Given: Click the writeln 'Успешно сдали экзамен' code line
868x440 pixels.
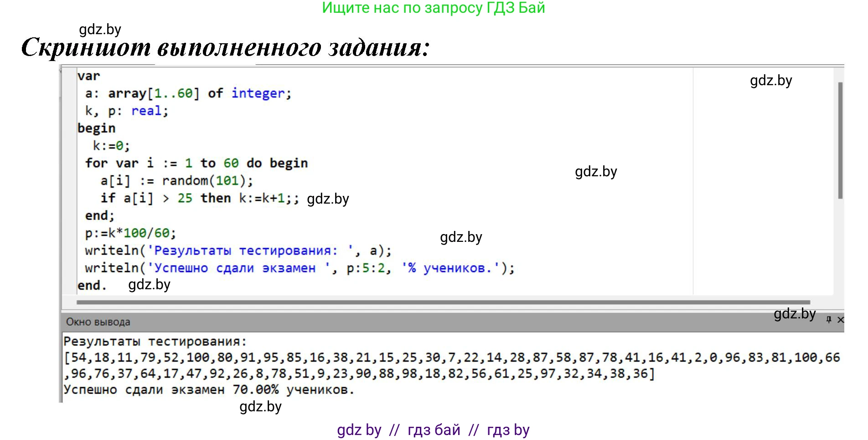Looking at the screenshot, I should [299, 268].
